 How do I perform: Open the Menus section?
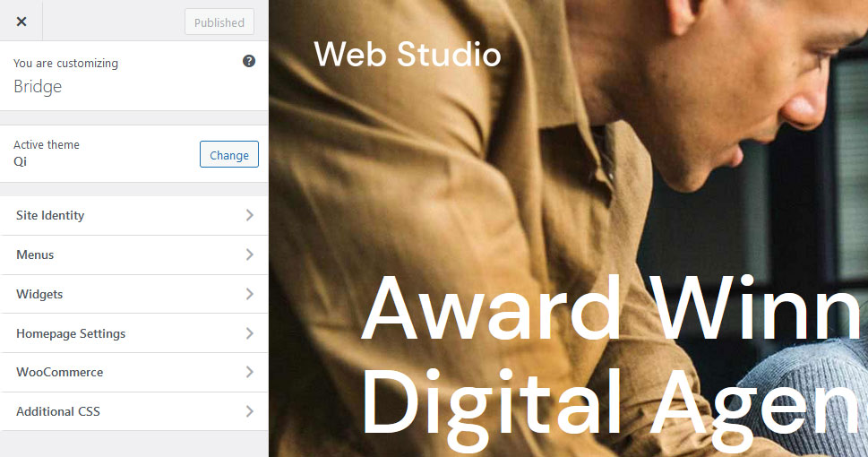pos(134,254)
